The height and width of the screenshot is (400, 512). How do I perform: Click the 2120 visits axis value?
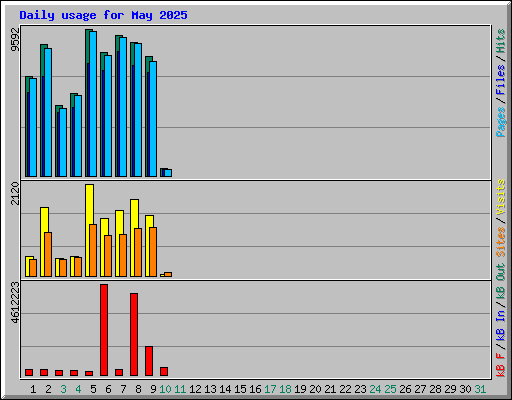point(15,193)
